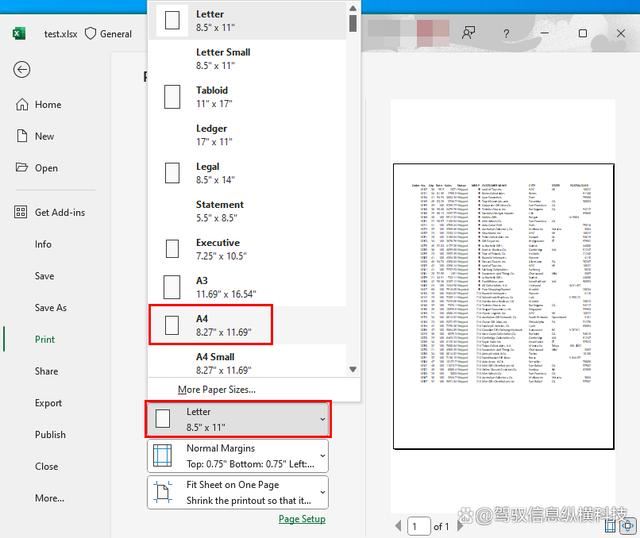
Task: Select Letter Small paper size
Action: [x=249, y=59]
